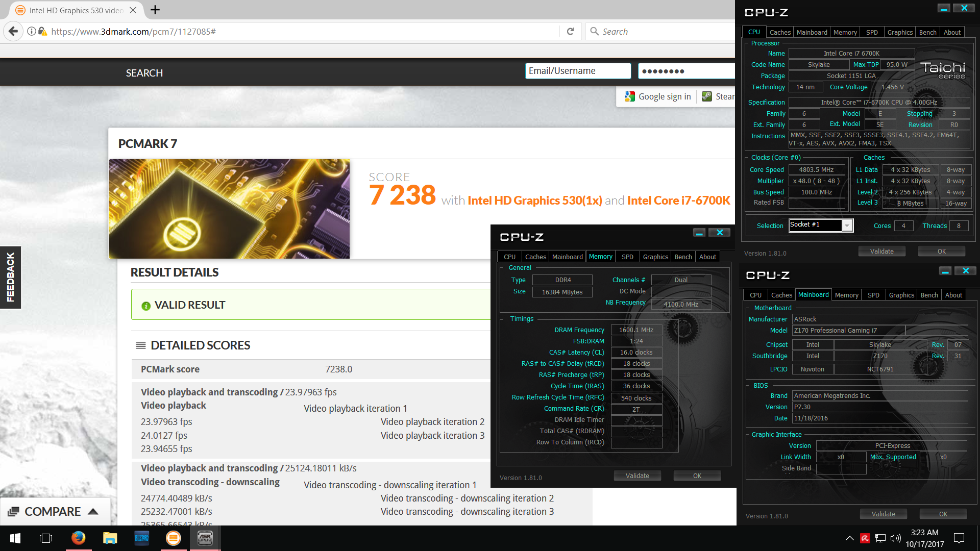This screenshot has height=551, width=980.
Task: Click OK in Memory CPU-Z window
Action: click(x=697, y=475)
